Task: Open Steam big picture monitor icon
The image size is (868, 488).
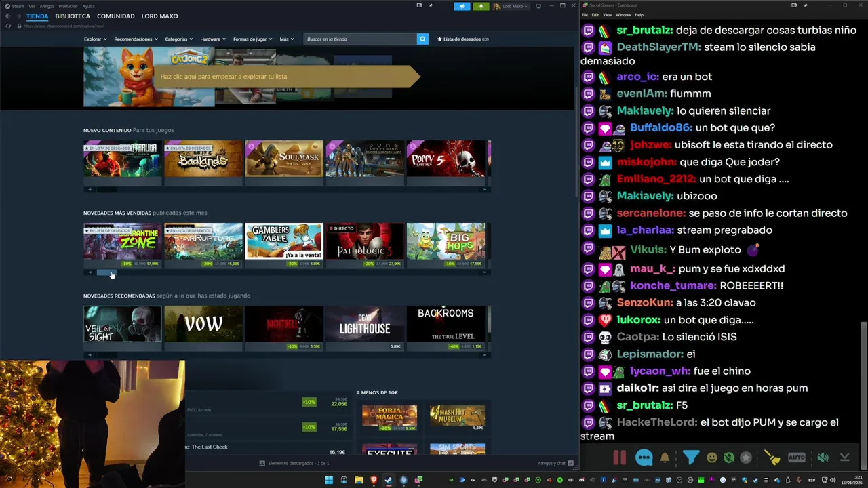Action: click(538, 6)
